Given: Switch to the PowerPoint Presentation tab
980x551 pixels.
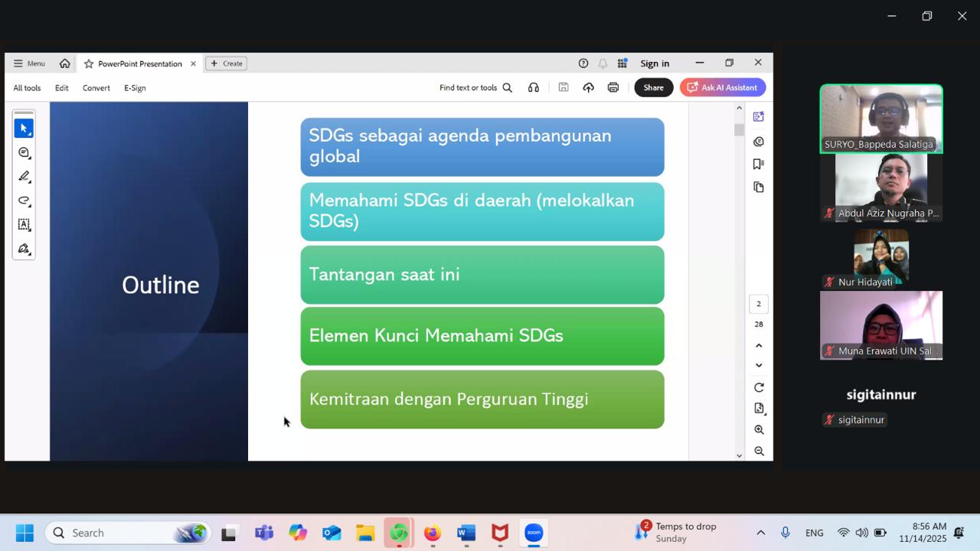Looking at the screenshot, I should [139, 64].
